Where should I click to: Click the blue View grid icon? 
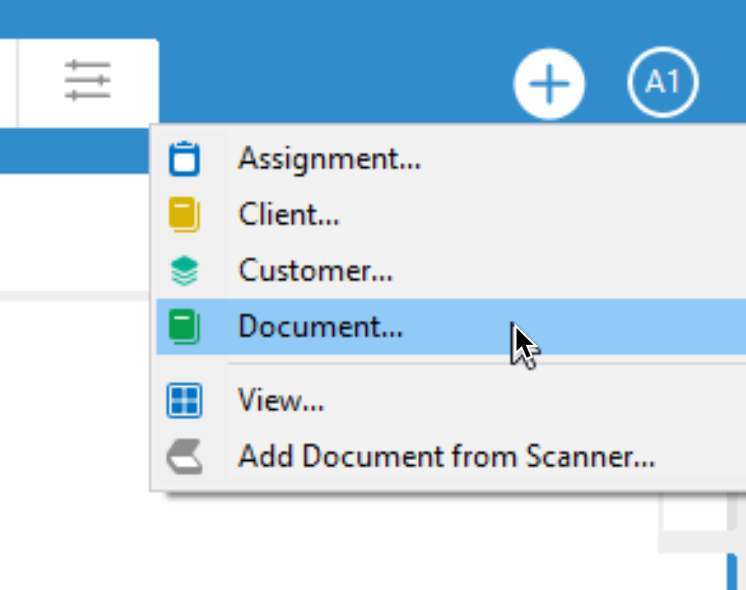point(184,401)
